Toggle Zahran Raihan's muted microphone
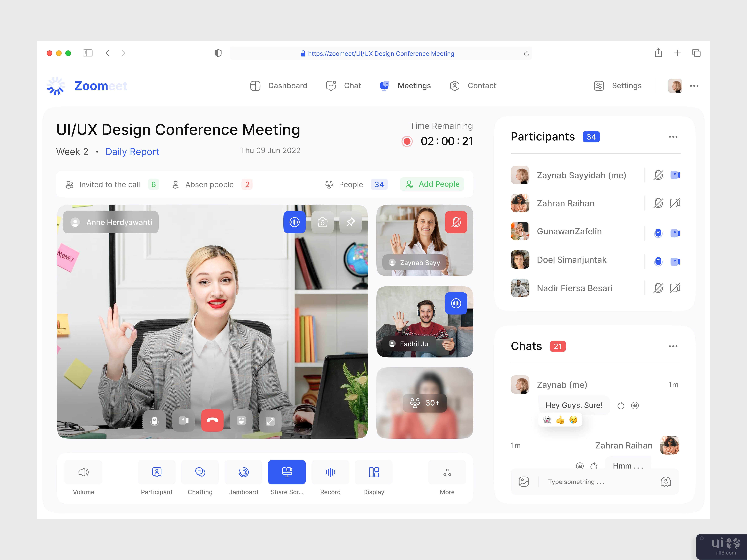This screenshot has height=560, width=747. [658, 203]
